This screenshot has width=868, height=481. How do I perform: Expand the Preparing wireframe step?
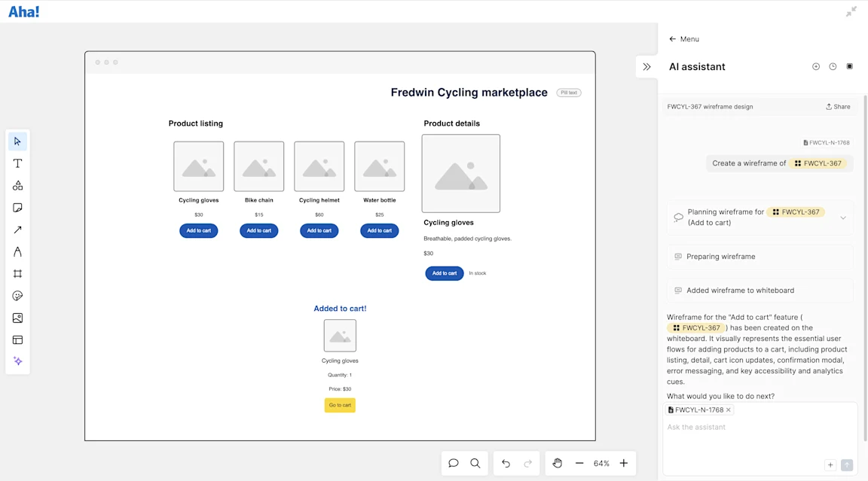click(x=759, y=257)
